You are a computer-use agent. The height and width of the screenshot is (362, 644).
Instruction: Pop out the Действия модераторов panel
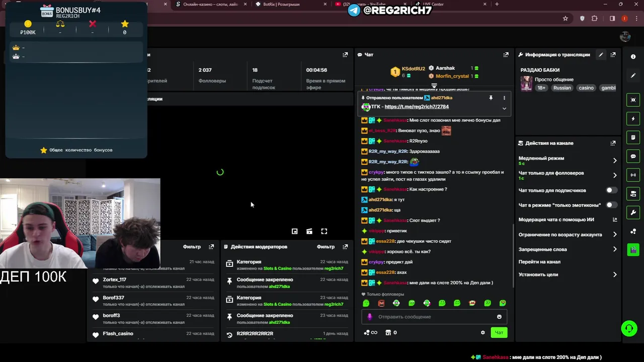pos(345,247)
